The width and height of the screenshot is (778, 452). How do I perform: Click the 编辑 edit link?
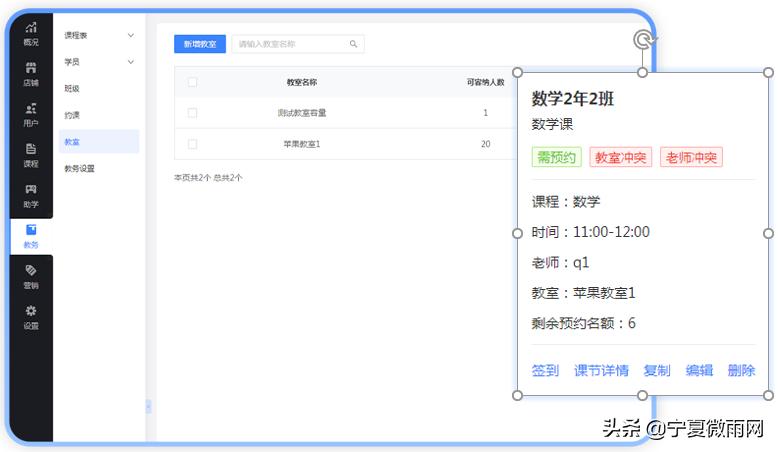pyautogui.click(x=699, y=371)
